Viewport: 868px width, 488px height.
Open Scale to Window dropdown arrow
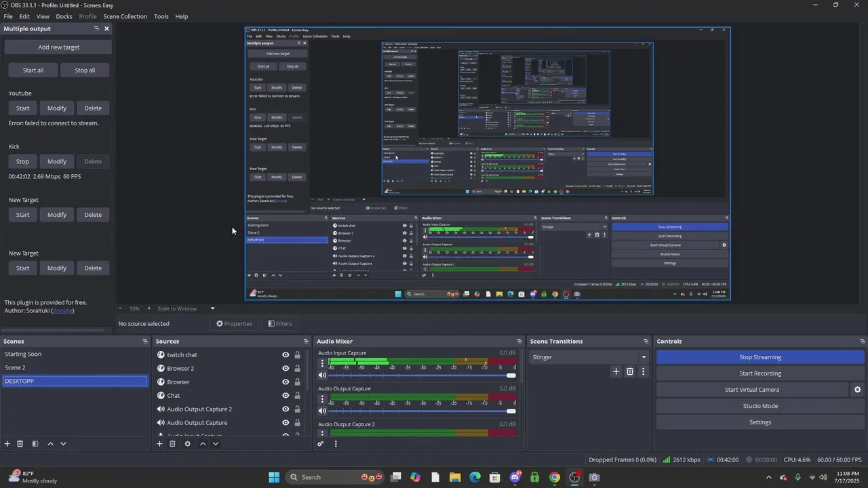(x=212, y=308)
